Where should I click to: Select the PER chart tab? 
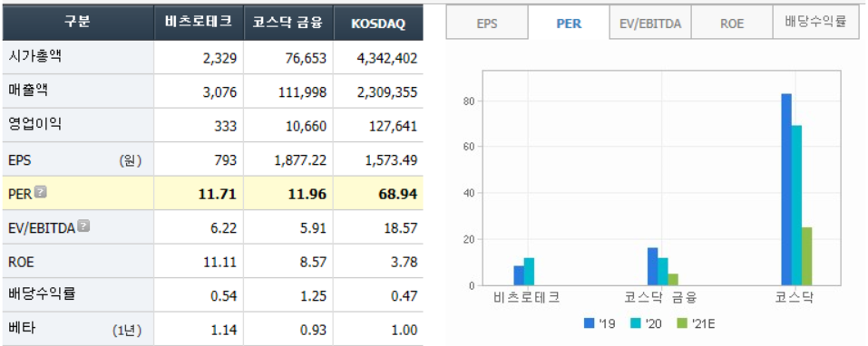pyautogui.click(x=569, y=24)
